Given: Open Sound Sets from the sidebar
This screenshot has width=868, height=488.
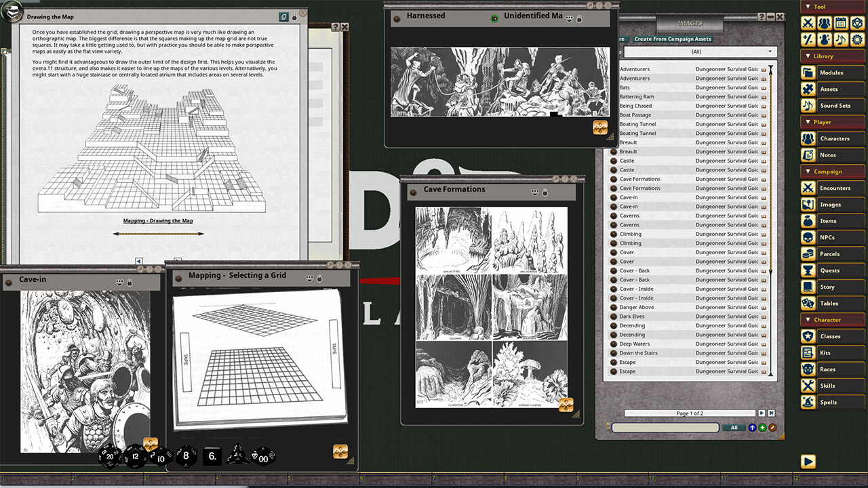Looking at the screenshot, I should click(x=808, y=106).
